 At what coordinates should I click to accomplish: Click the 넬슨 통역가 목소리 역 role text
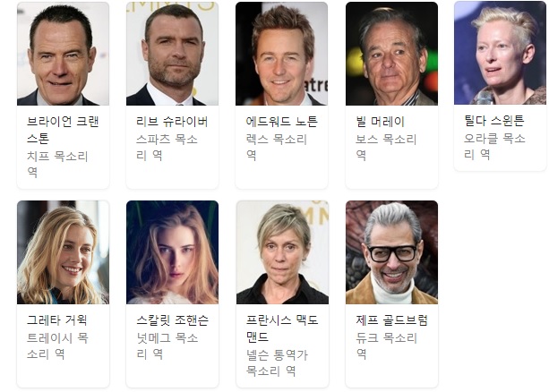277,362
